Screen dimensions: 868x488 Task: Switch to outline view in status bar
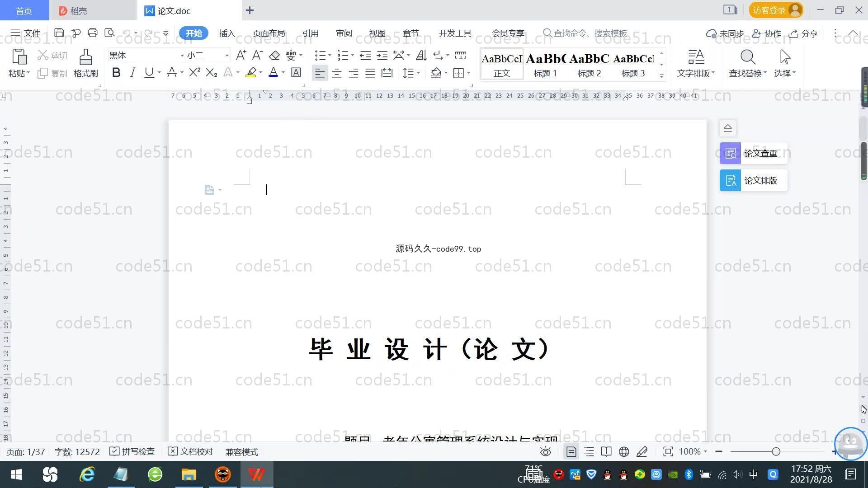point(589,452)
